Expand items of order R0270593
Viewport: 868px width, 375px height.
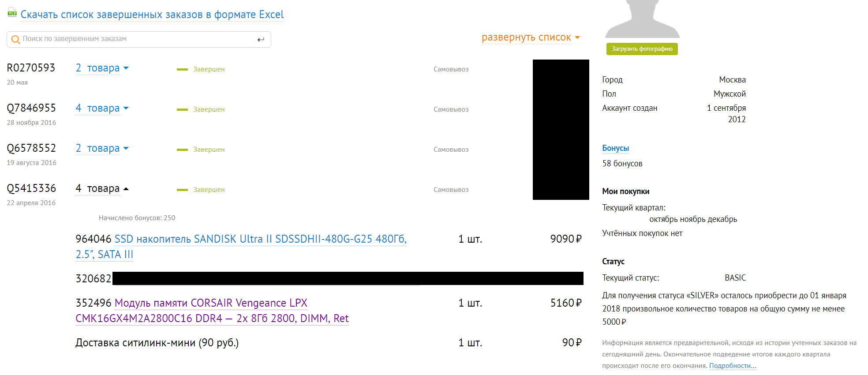[102, 68]
